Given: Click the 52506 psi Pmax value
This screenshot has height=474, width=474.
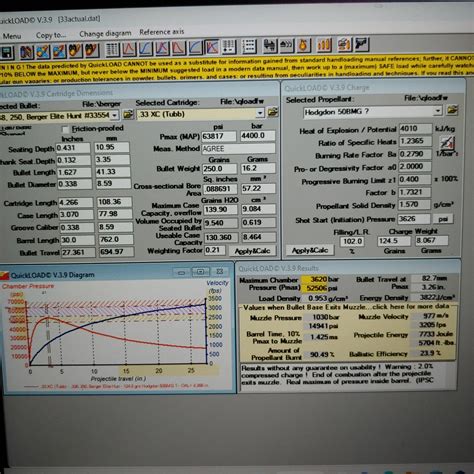Looking at the screenshot, I should point(321,288).
